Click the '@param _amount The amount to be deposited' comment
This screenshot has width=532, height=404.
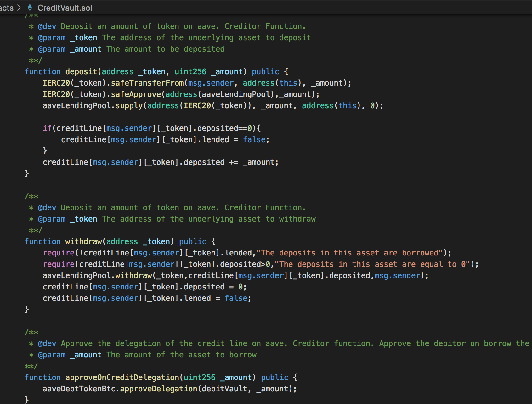click(127, 49)
